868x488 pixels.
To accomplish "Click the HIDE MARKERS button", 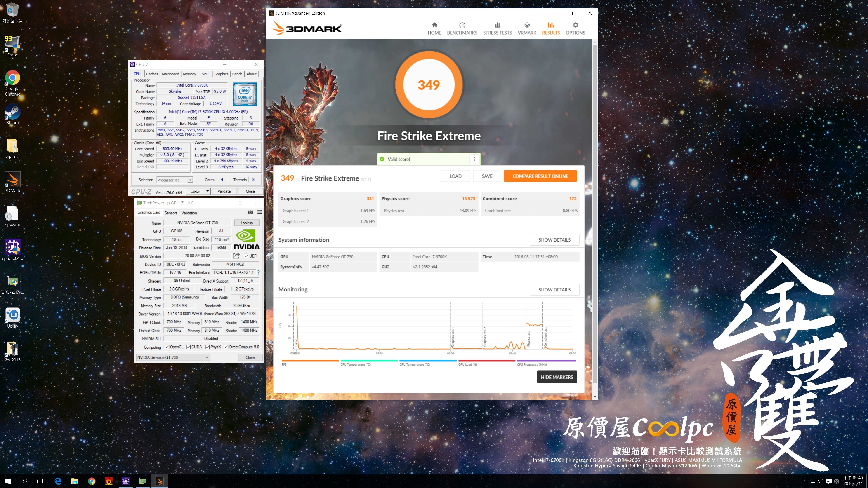I will 557,377.
